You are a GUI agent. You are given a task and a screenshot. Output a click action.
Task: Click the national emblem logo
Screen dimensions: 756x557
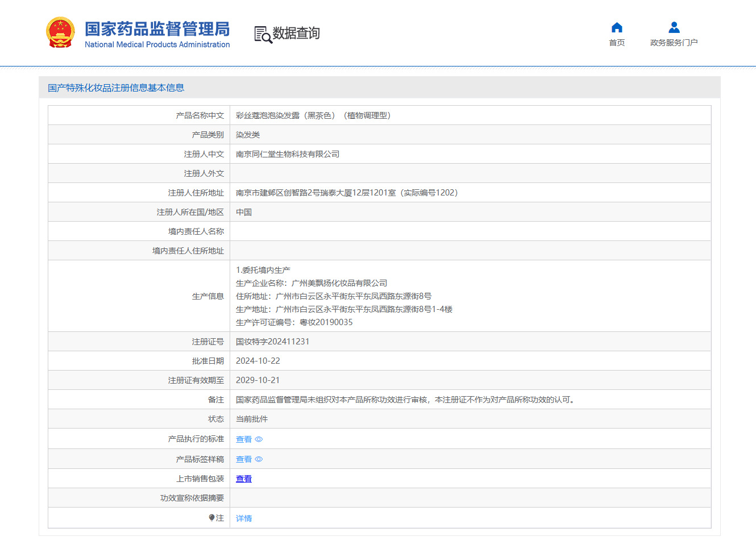tap(60, 32)
